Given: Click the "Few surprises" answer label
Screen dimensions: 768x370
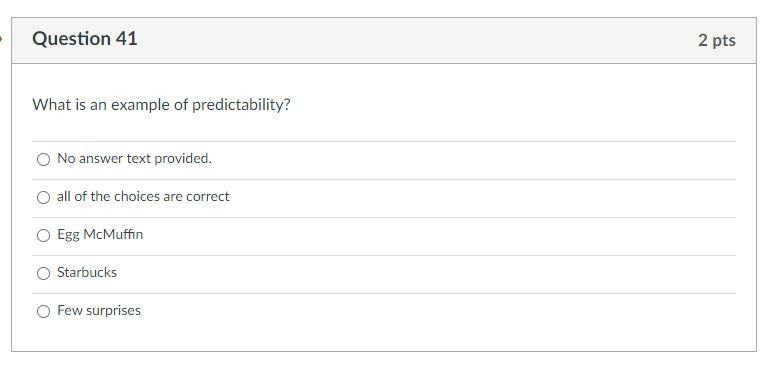Looking at the screenshot, I should pos(99,311).
